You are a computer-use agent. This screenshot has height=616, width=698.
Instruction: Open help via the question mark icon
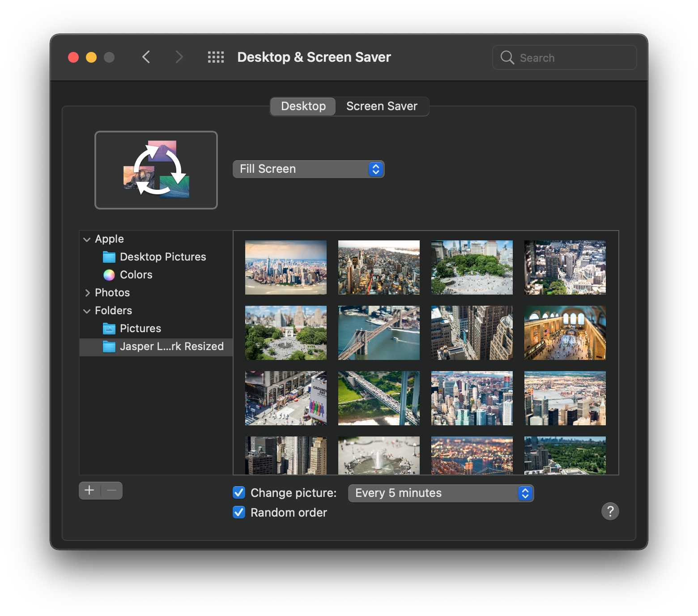point(610,511)
